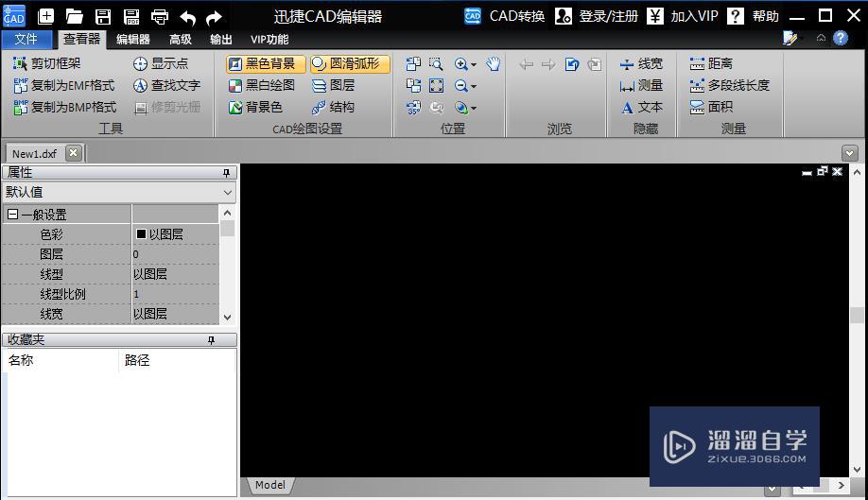The height and width of the screenshot is (500, 868).
Task: Click the zoom out magnifier icon
Action: (x=460, y=86)
